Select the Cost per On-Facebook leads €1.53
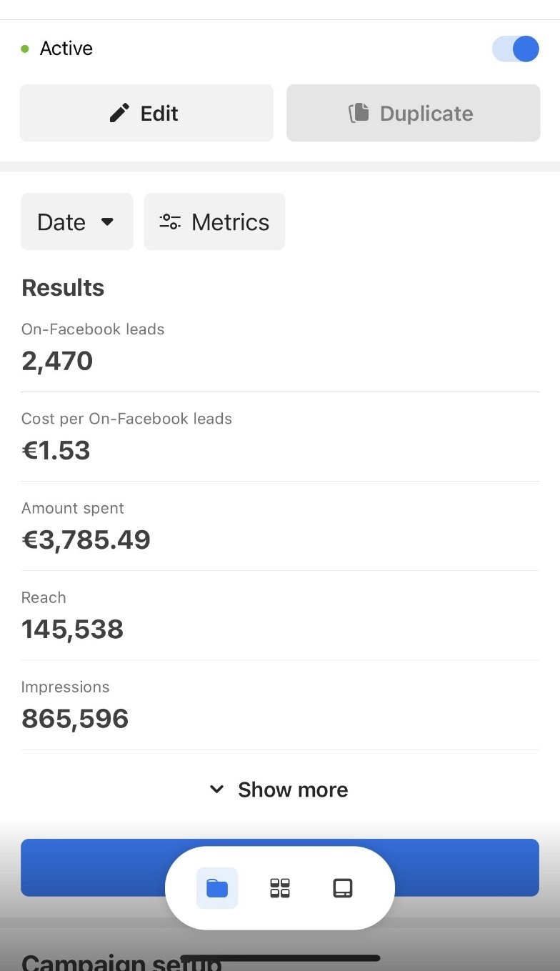 coord(56,450)
